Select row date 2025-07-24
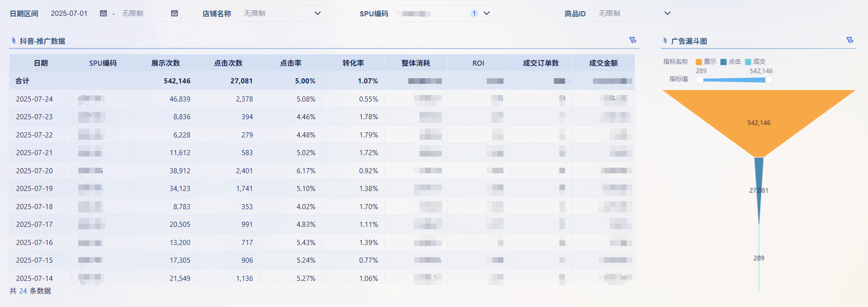 34,99
